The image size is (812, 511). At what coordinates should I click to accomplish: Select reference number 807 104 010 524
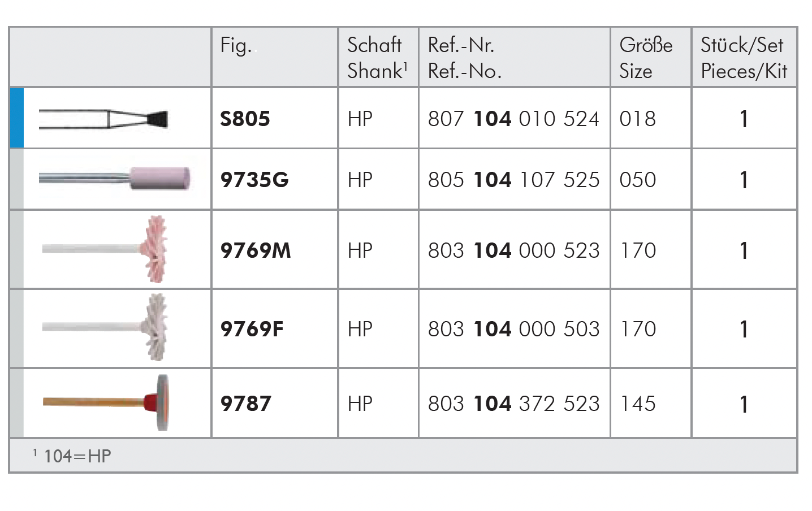pos(513,119)
